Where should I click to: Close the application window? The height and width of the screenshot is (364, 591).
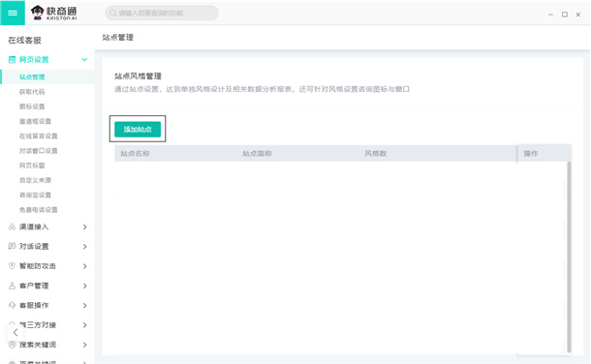[578, 15]
